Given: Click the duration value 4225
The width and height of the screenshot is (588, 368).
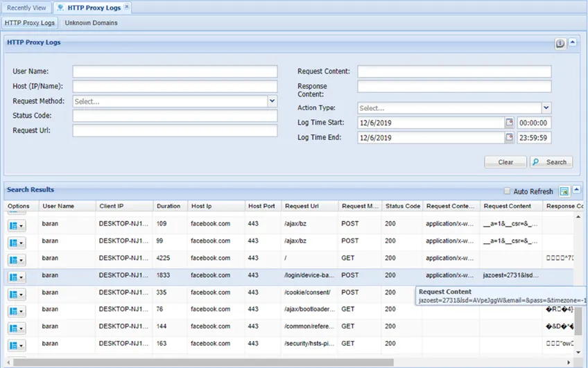Looking at the screenshot, I should tap(163, 259).
